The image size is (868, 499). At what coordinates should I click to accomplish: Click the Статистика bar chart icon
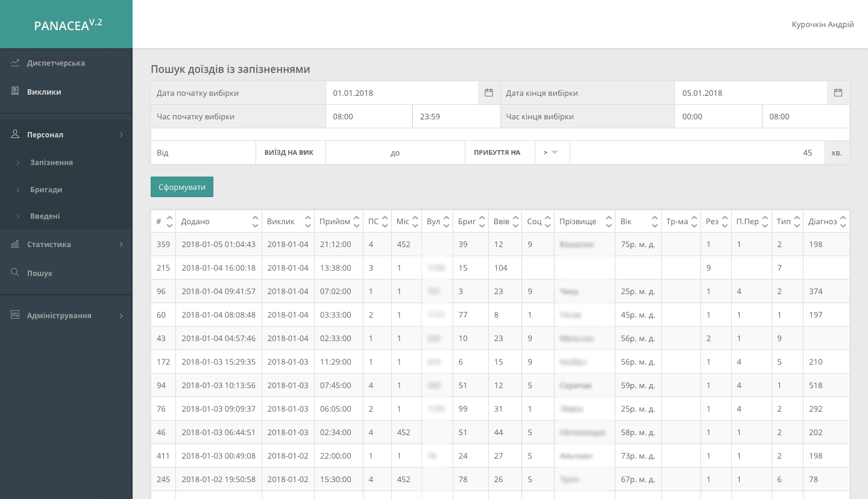coord(15,244)
